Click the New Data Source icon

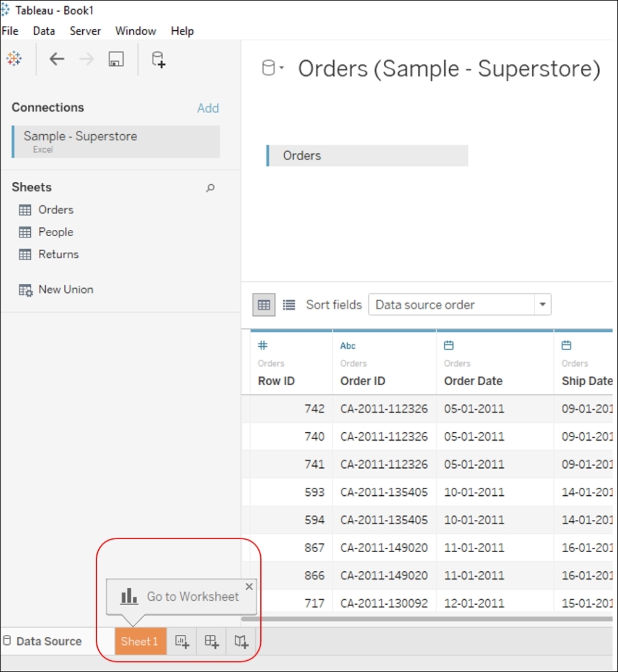tap(157, 59)
